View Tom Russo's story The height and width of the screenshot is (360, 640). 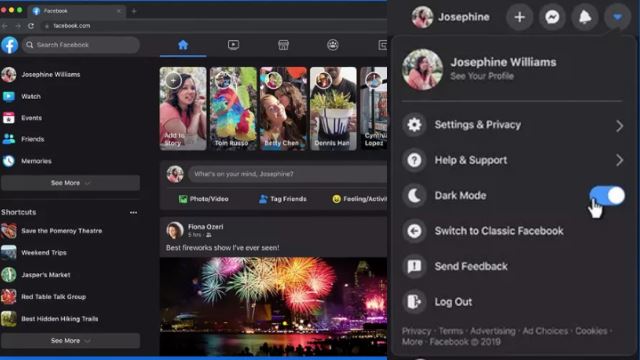233,109
